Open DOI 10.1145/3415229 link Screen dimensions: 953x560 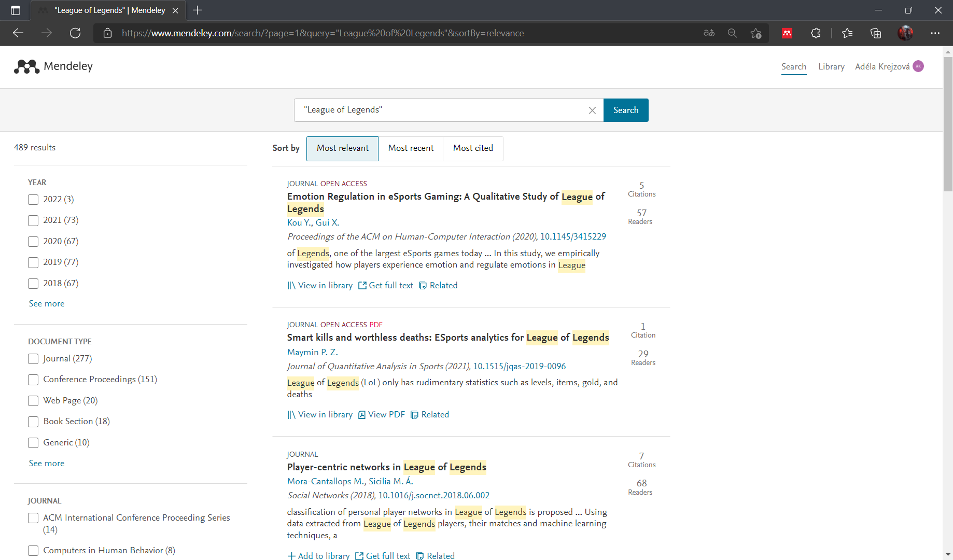[x=573, y=236]
